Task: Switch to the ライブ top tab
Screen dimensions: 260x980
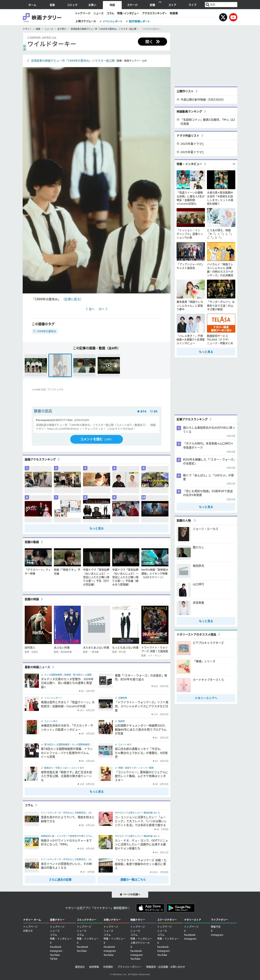Action: pyautogui.click(x=192, y=5)
